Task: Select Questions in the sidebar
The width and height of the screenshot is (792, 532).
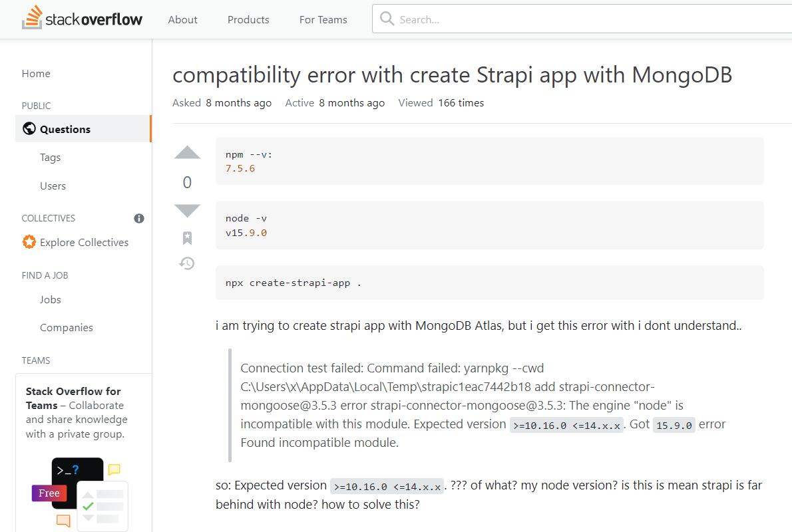Action: [x=83, y=129]
